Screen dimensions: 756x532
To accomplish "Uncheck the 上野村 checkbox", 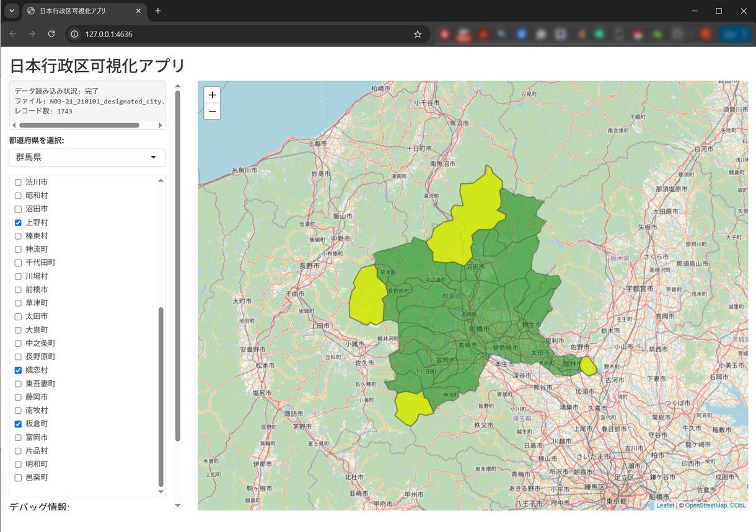I will point(18,223).
